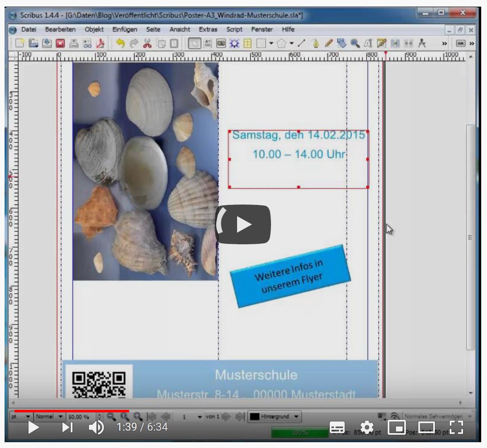
Task: Click the yellow Undo arrow icon
Action: [x=120, y=43]
